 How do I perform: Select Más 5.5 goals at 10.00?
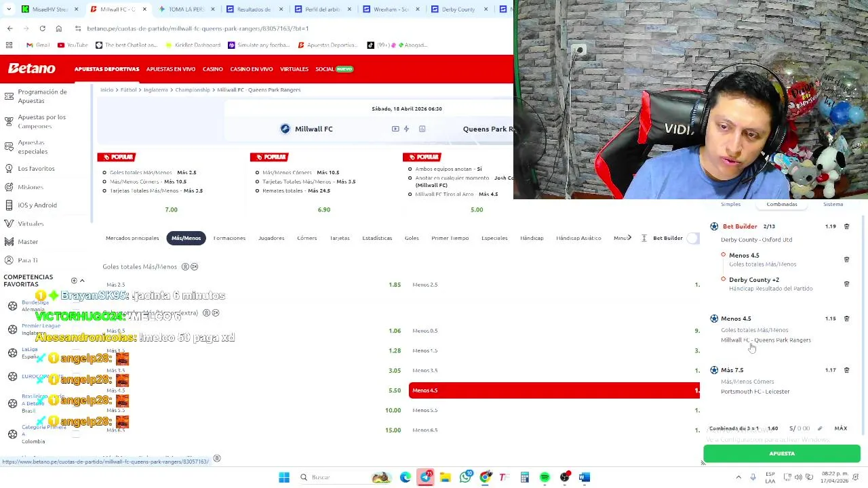point(252,410)
